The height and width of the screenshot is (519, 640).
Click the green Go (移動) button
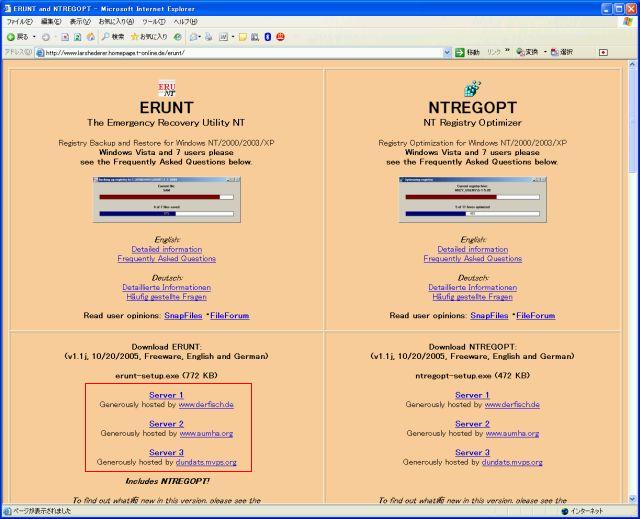(x=467, y=52)
